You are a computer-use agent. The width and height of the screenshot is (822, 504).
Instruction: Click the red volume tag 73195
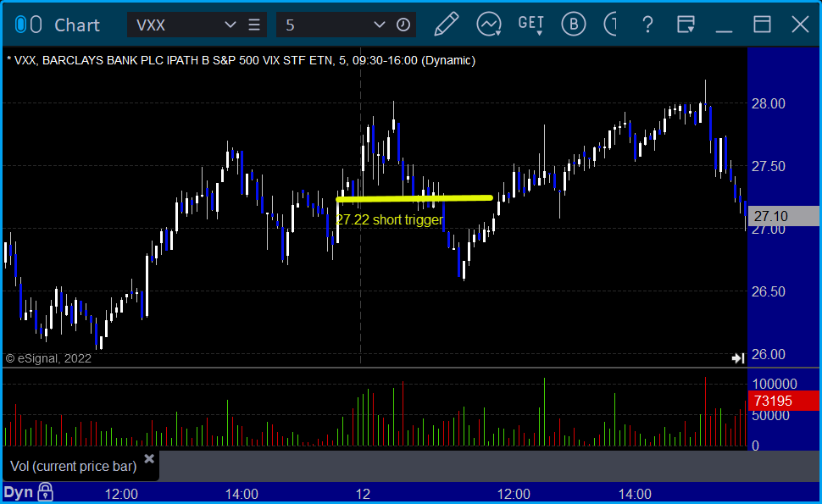pos(784,401)
